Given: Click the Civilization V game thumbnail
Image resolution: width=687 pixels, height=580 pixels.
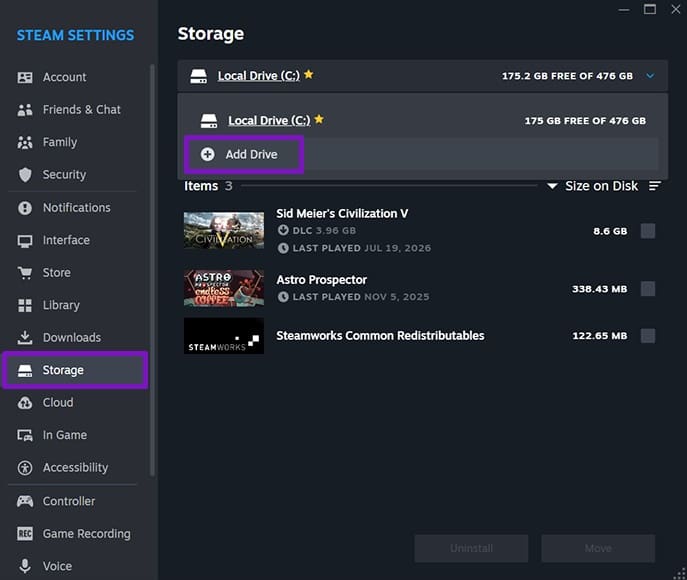Looking at the screenshot, I should pos(224,230).
